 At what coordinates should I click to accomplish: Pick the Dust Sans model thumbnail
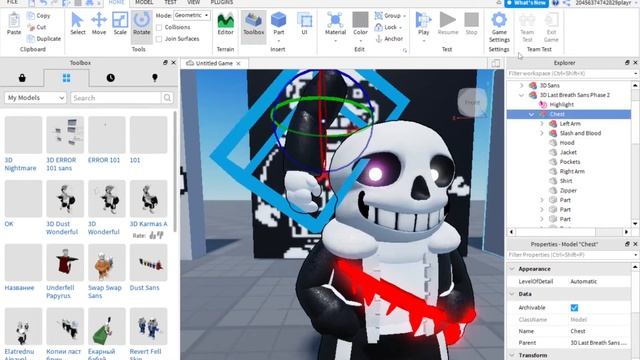[148, 262]
